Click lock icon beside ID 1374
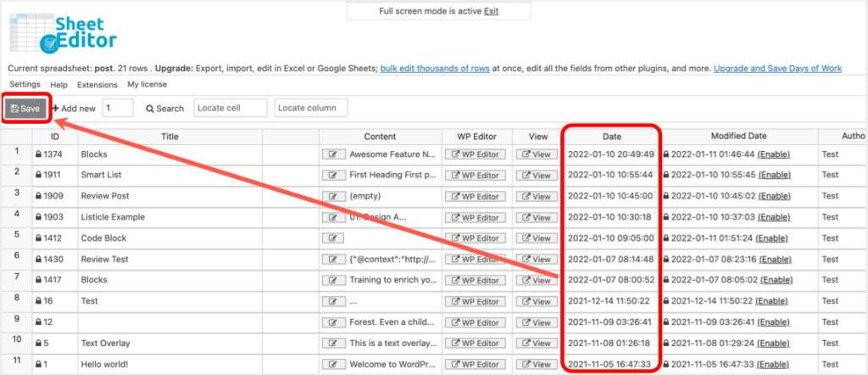Viewport: 868px width, 375px height. 38,155
